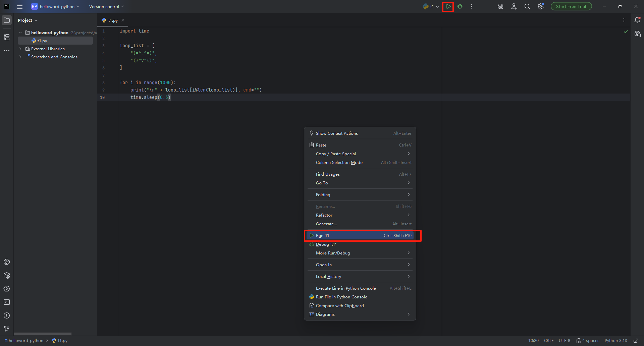Open the Version control dropdown
The height and width of the screenshot is (346, 644).
click(106, 7)
